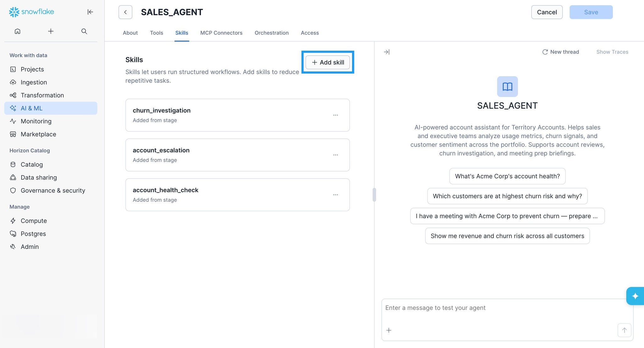The height and width of the screenshot is (348, 644).
Task: Go back with the arrow beside SALES_AGENT
Action: click(125, 12)
